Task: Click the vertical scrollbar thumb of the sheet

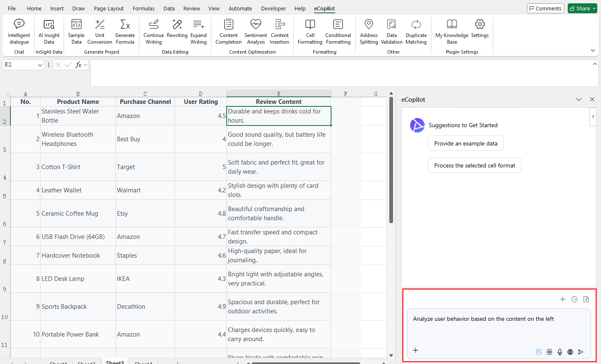Action: [391, 160]
